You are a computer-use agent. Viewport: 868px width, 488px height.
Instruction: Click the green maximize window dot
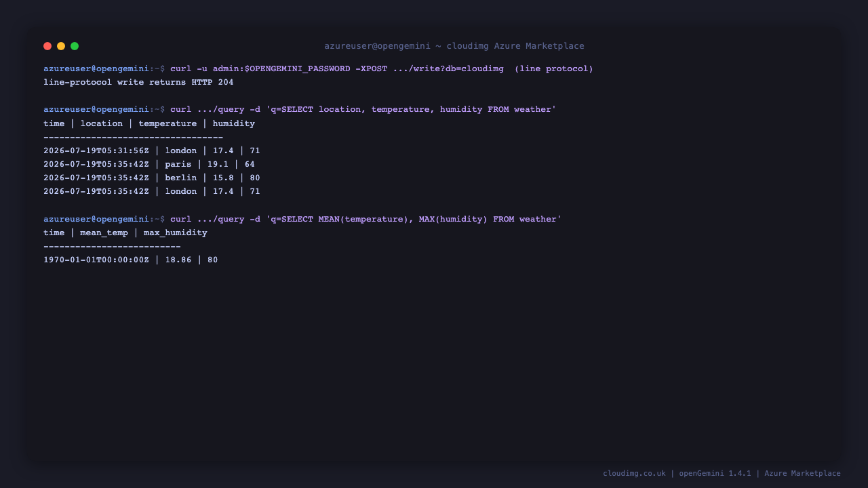pos(75,46)
